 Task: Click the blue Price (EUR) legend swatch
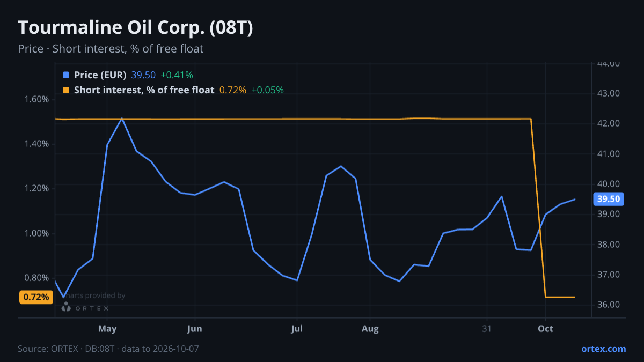pyautogui.click(x=66, y=75)
